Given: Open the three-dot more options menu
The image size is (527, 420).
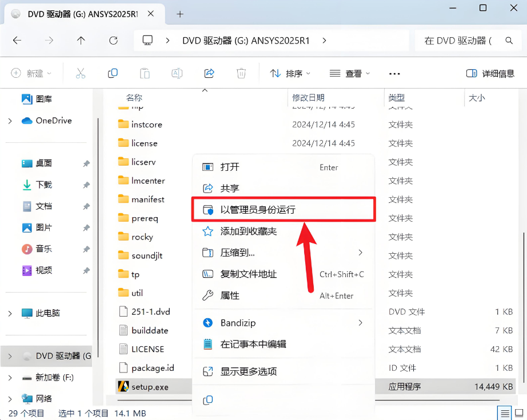Looking at the screenshot, I should click(x=394, y=74).
